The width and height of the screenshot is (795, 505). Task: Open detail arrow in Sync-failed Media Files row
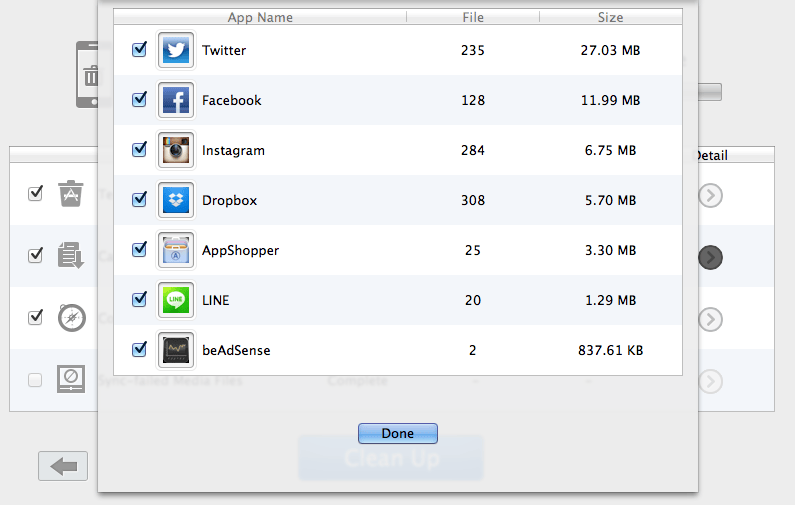tap(710, 381)
